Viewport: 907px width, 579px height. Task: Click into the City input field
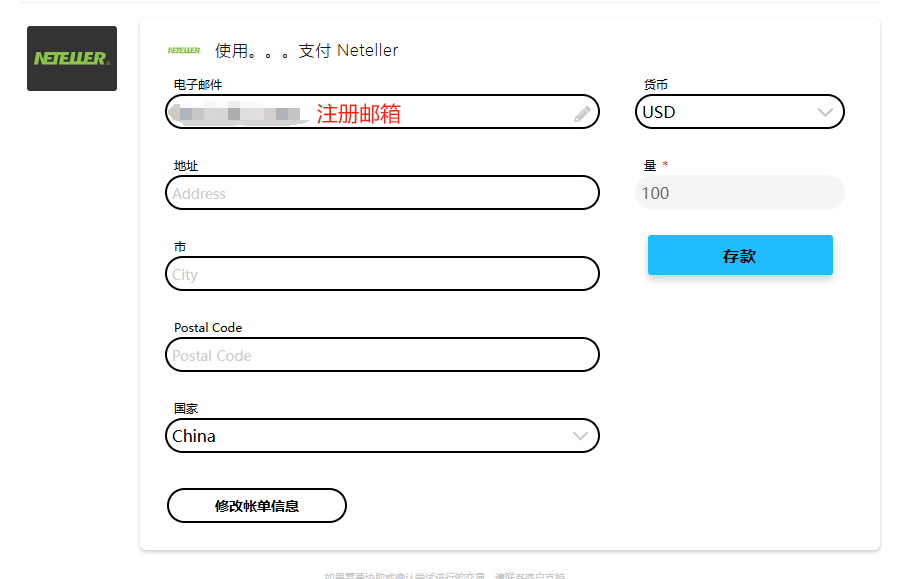tap(382, 274)
